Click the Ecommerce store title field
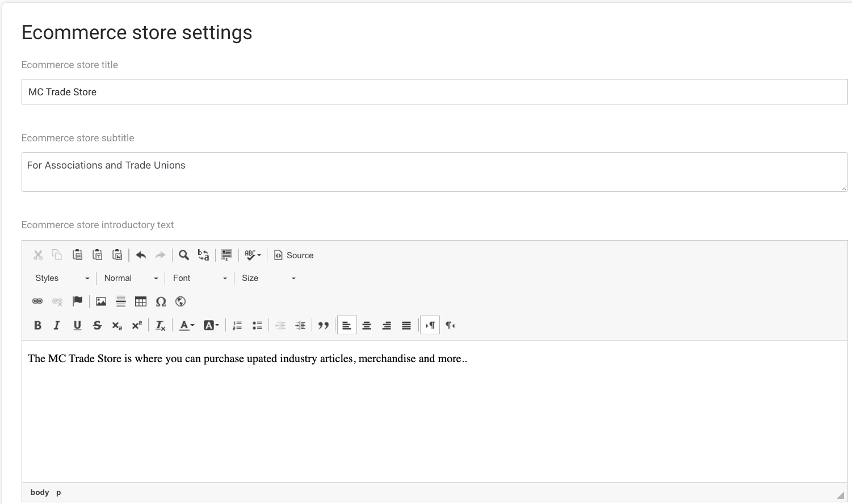 [434, 91]
